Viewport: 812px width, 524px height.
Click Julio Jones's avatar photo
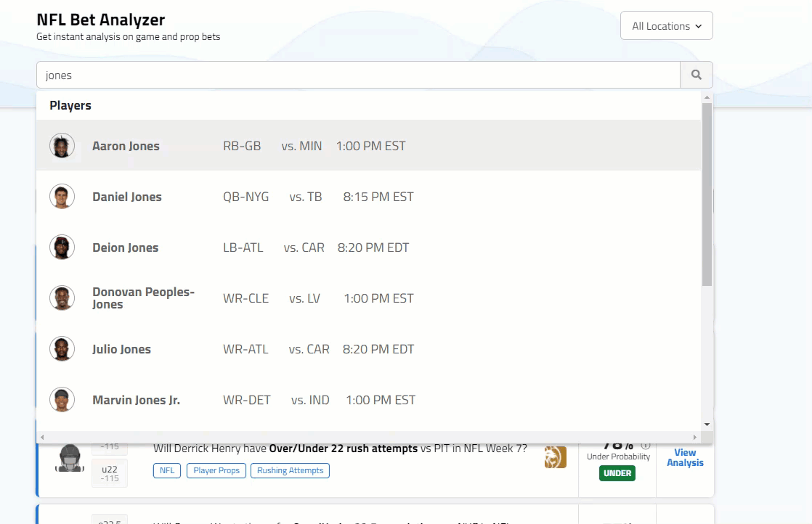(x=62, y=348)
